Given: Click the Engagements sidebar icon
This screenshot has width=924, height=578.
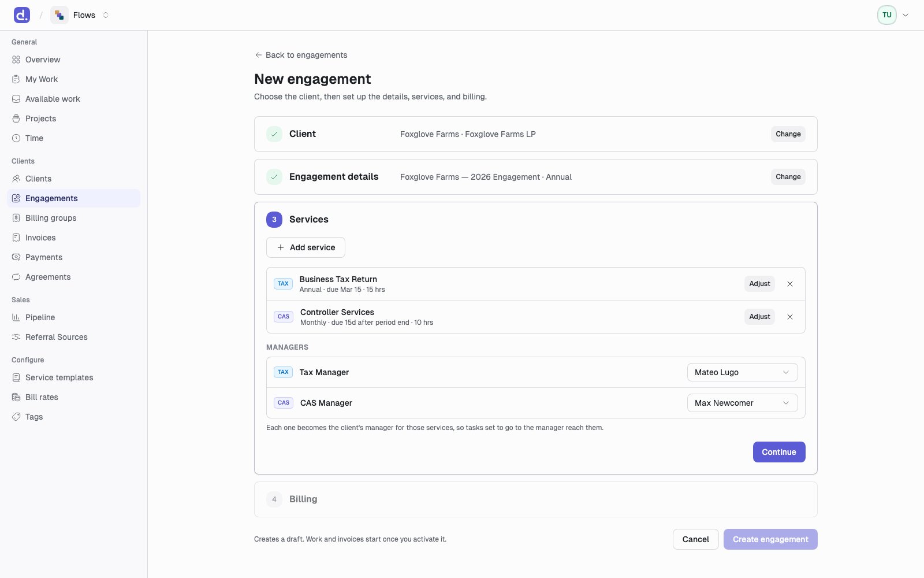Looking at the screenshot, I should (16, 198).
